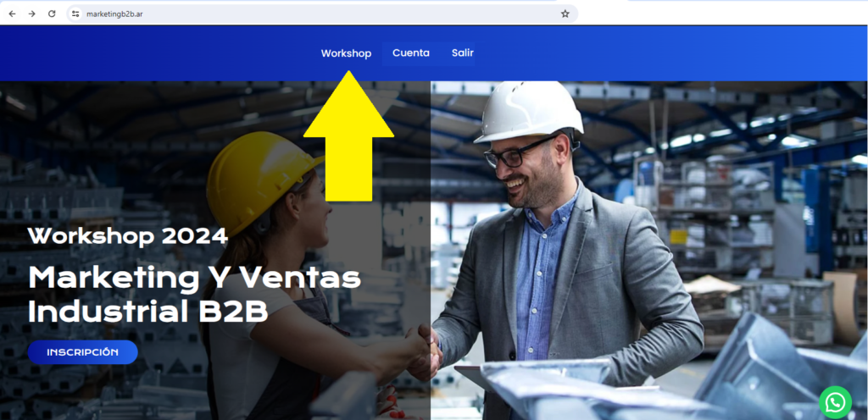Reload the marketingb2b.ar page
Image resolution: width=868 pixels, height=420 pixels.
52,14
